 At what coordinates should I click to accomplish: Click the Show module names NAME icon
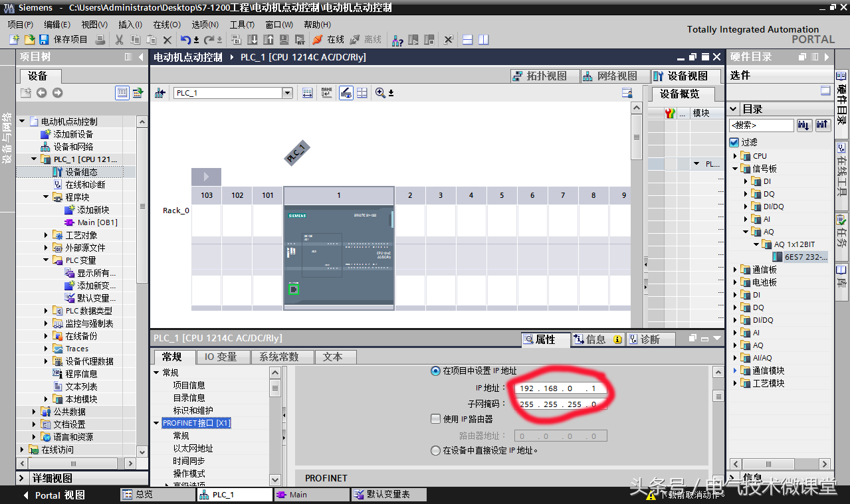(x=326, y=93)
